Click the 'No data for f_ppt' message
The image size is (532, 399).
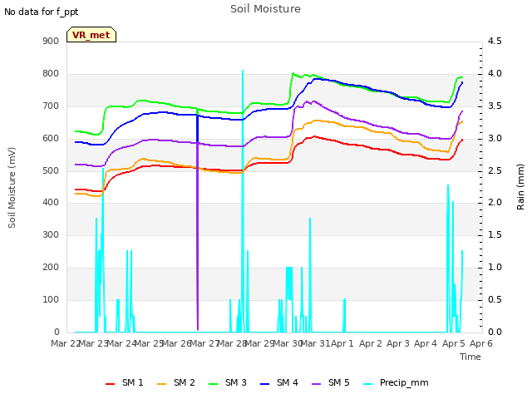point(41,12)
